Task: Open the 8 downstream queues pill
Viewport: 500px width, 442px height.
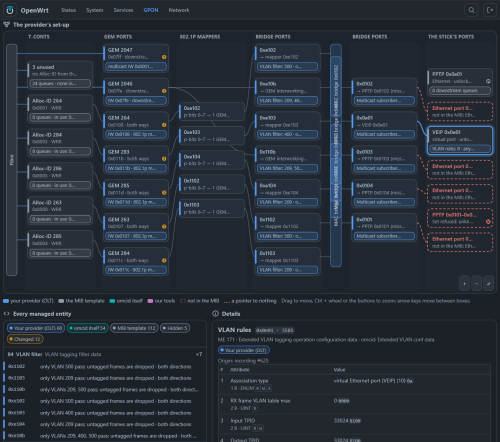Action: pyautogui.click(x=460, y=90)
